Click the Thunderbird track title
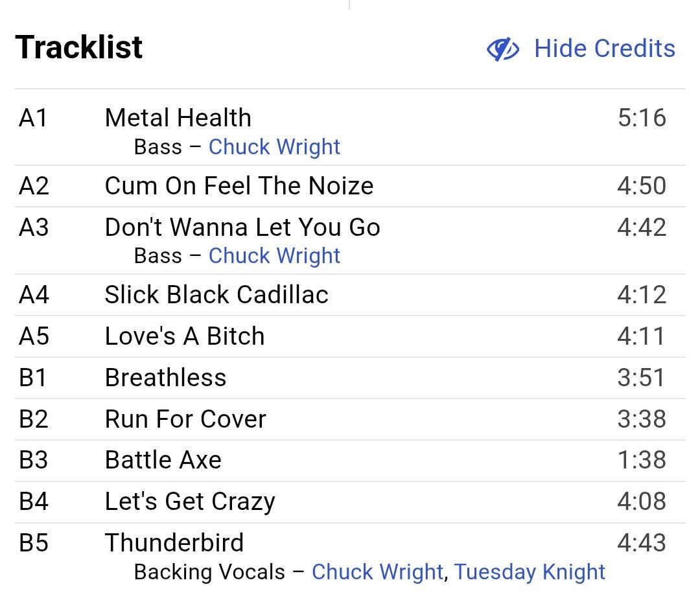Screen dimensions: 700x613 (x=174, y=543)
